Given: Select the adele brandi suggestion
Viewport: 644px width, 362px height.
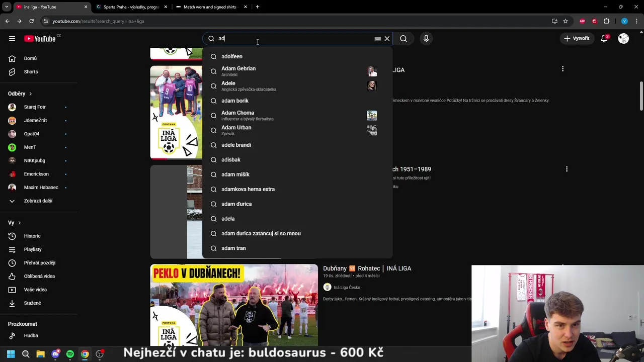Looking at the screenshot, I should pyautogui.click(x=297, y=145).
